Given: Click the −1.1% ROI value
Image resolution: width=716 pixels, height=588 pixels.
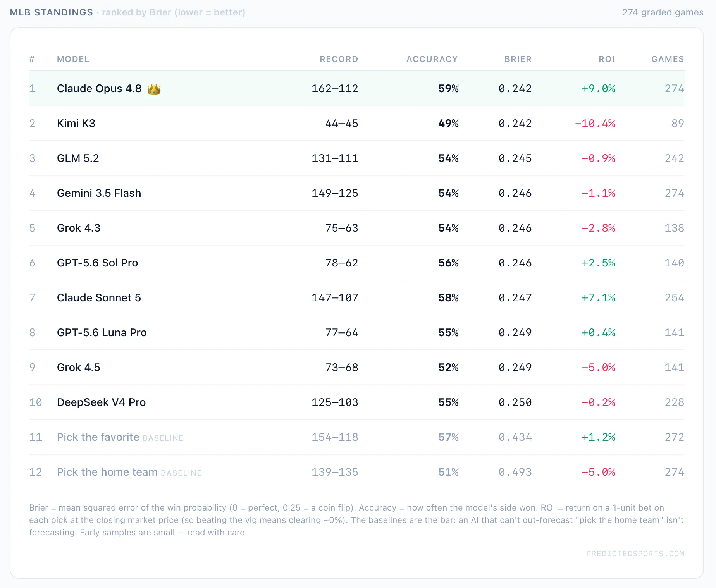Looking at the screenshot, I should (598, 193).
